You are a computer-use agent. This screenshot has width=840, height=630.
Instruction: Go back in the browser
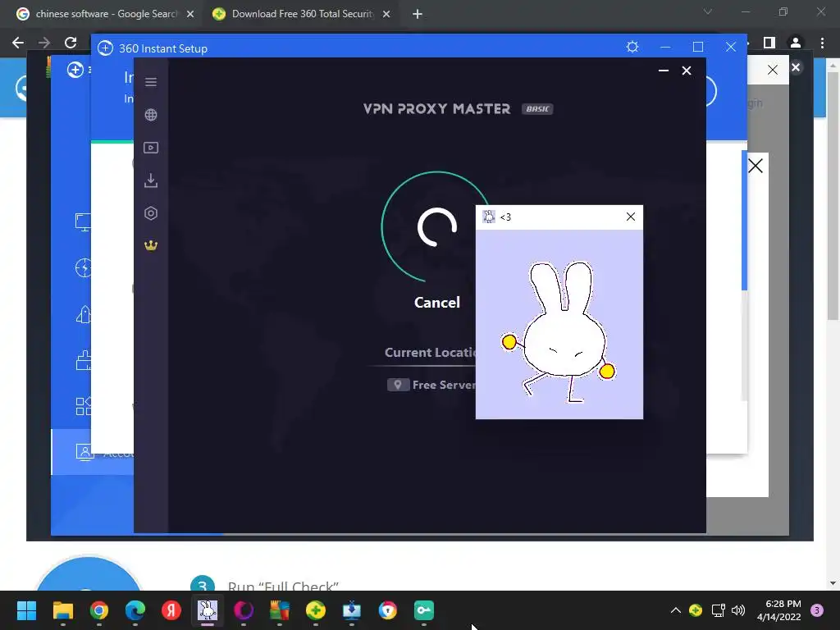(18, 43)
